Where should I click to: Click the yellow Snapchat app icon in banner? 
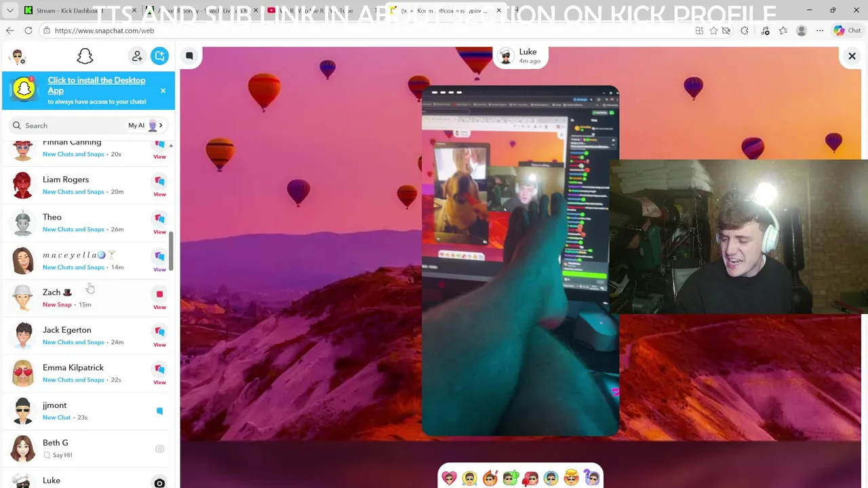click(x=24, y=89)
